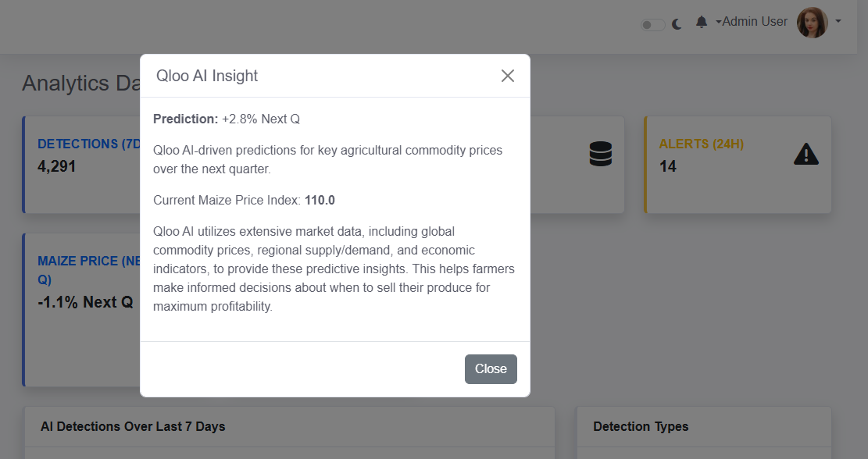Click the database stack icon
868x459 pixels.
601,155
